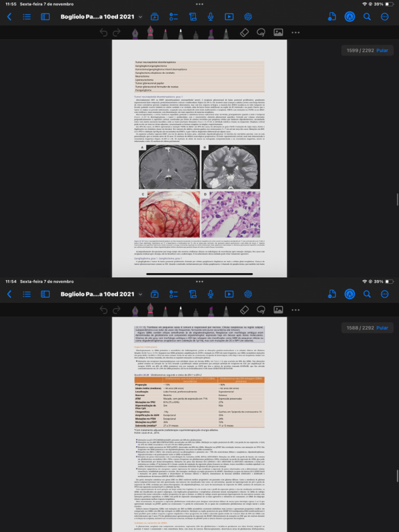Image resolution: width=399 pixels, height=532 pixels.
Task: Open the outline list in page 1588 view
Action: coord(26,294)
